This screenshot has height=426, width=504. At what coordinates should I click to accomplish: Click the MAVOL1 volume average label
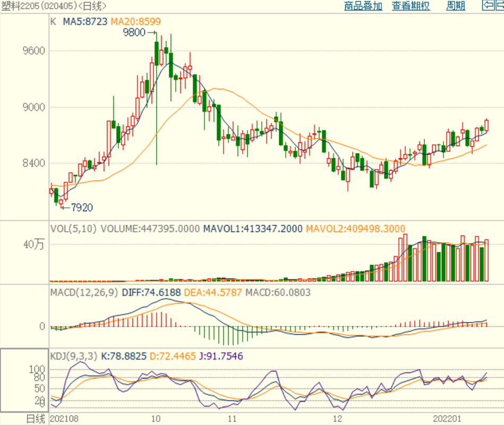[x=253, y=229]
